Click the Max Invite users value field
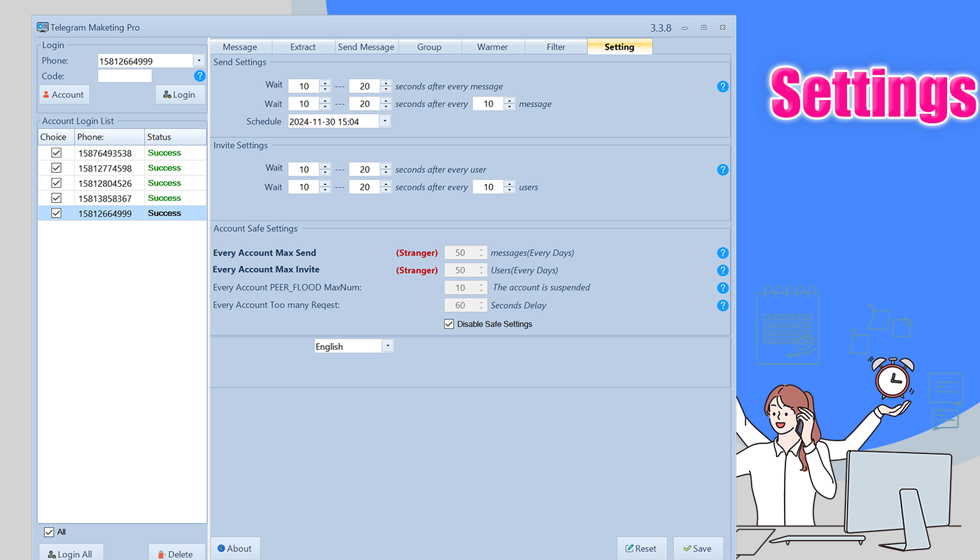The height and width of the screenshot is (560, 980). pos(461,270)
